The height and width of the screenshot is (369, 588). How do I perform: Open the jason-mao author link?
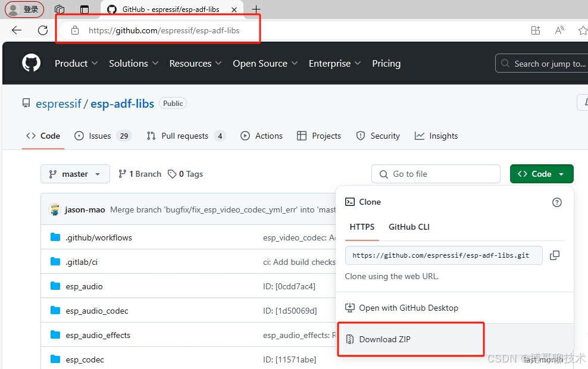click(85, 209)
